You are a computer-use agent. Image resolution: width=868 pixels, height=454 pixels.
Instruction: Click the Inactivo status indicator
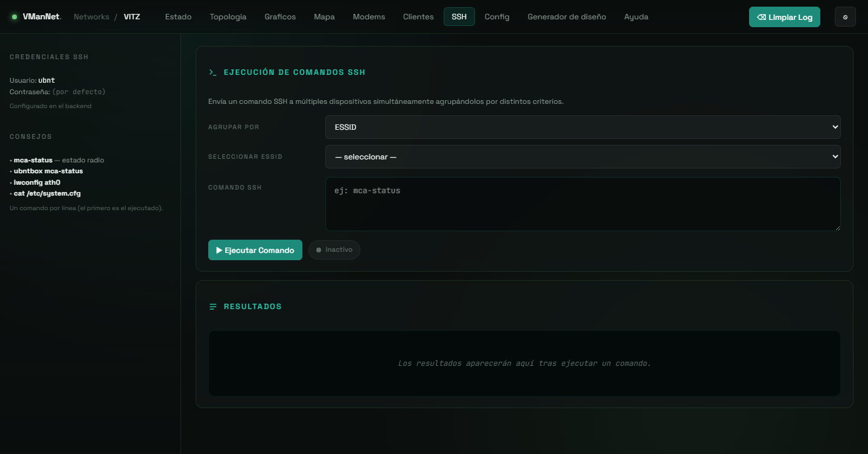click(334, 250)
